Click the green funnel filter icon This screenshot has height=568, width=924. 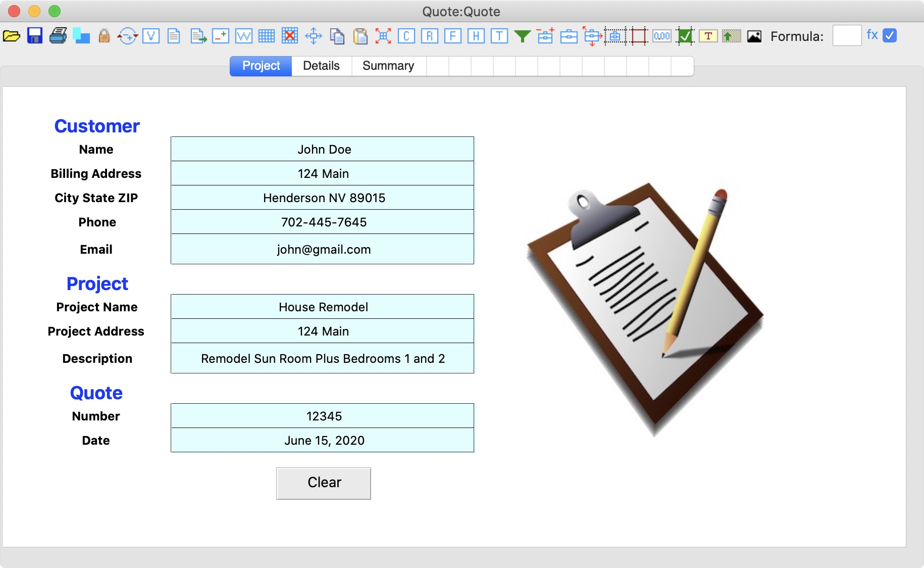522,36
